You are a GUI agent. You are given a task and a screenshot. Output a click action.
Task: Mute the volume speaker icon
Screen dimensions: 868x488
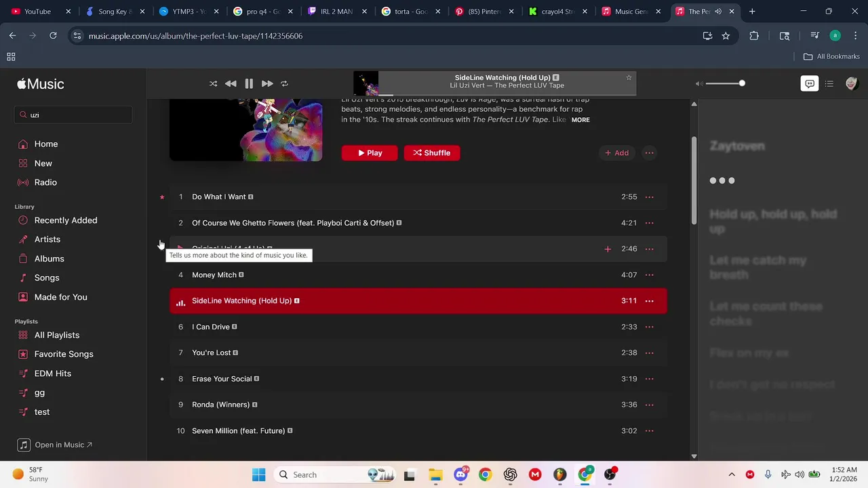point(698,83)
